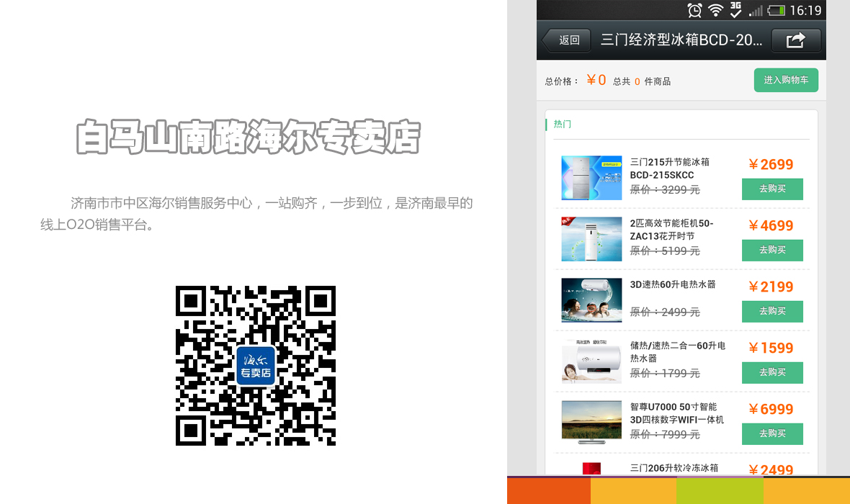Tap the battery status icon
Image resolution: width=850 pixels, height=504 pixels.
pyautogui.click(x=777, y=10)
